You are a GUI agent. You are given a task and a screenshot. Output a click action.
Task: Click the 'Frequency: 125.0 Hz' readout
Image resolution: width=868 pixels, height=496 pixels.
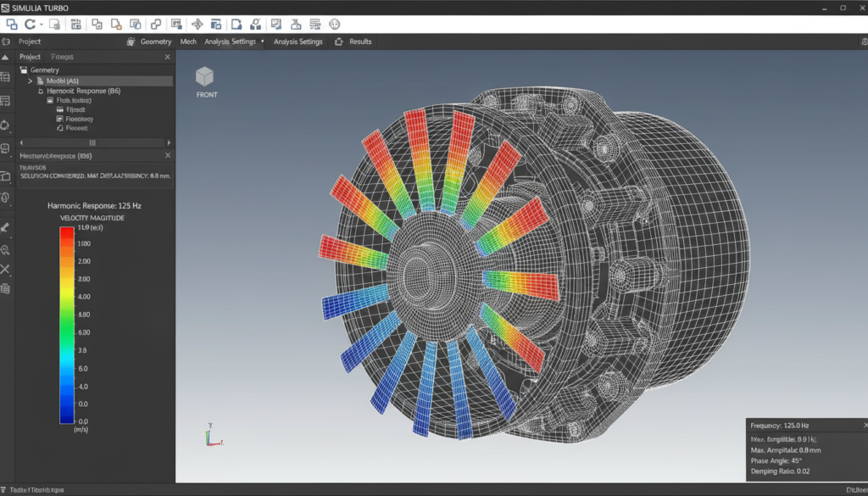pyautogui.click(x=780, y=426)
